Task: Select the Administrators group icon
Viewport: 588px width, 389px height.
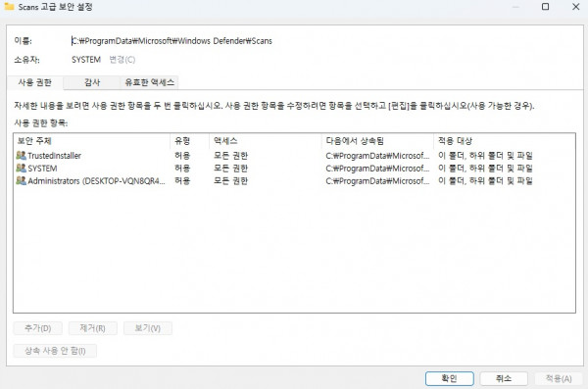Action: coord(21,180)
